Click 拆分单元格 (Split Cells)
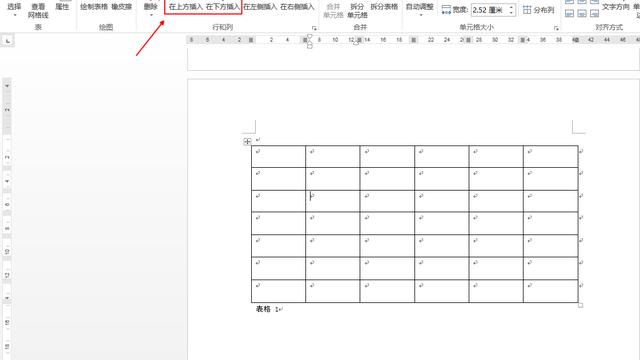640x360 pixels. (357, 11)
